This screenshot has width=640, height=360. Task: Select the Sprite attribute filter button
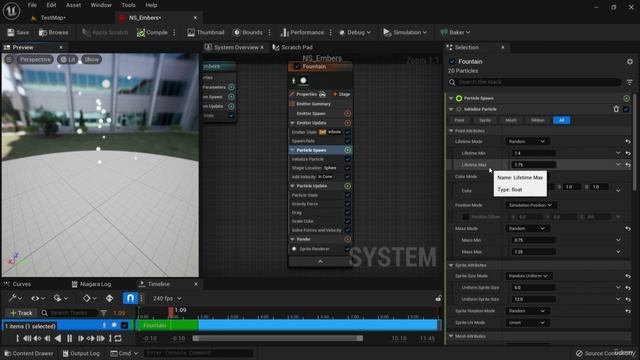click(485, 120)
